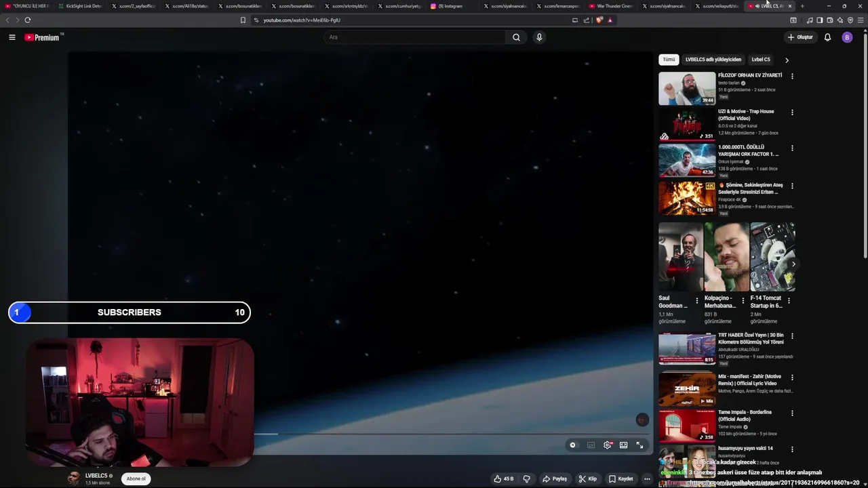Click the search magnifier button
Viewport: 868px width, 488px height.
pyautogui.click(x=516, y=37)
